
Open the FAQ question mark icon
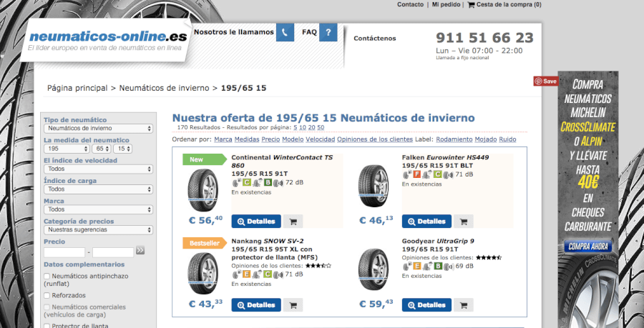(328, 32)
